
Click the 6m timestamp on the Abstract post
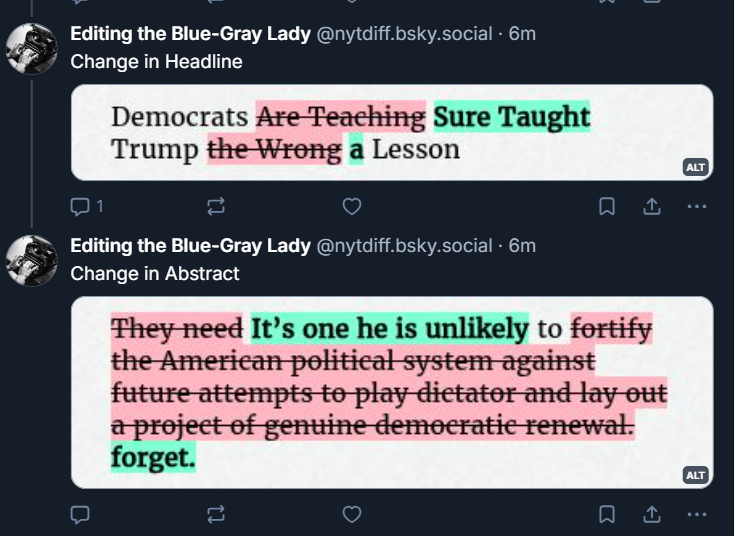pos(522,245)
